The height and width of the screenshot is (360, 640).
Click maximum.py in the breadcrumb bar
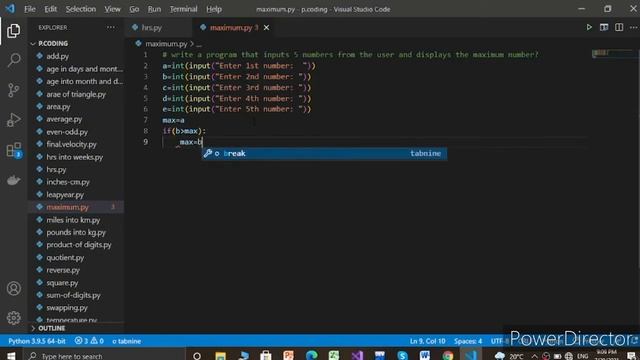(166, 44)
